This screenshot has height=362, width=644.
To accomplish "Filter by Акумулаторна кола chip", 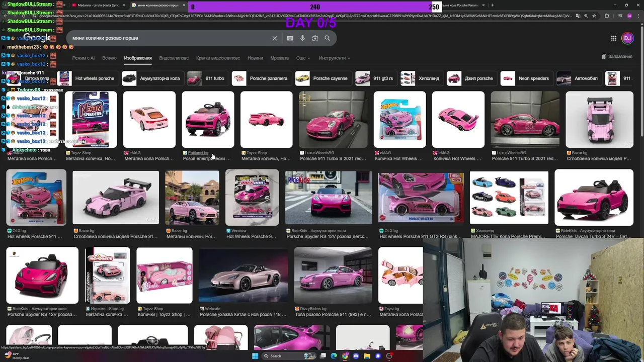I will pos(152,78).
